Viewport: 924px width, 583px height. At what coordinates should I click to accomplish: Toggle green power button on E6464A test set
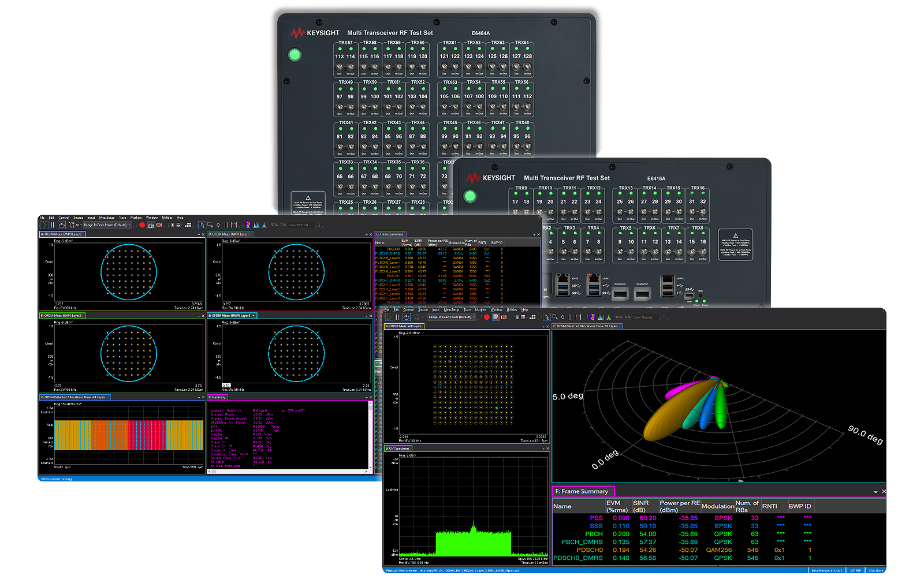(x=295, y=55)
